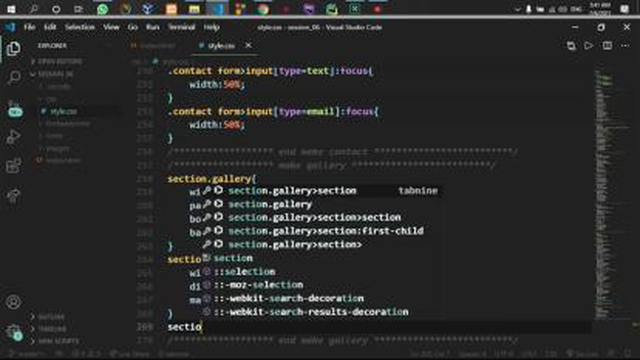Click the icon left of the Run Code play button
The image size is (640, 360).
pyautogui.click(x=571, y=45)
